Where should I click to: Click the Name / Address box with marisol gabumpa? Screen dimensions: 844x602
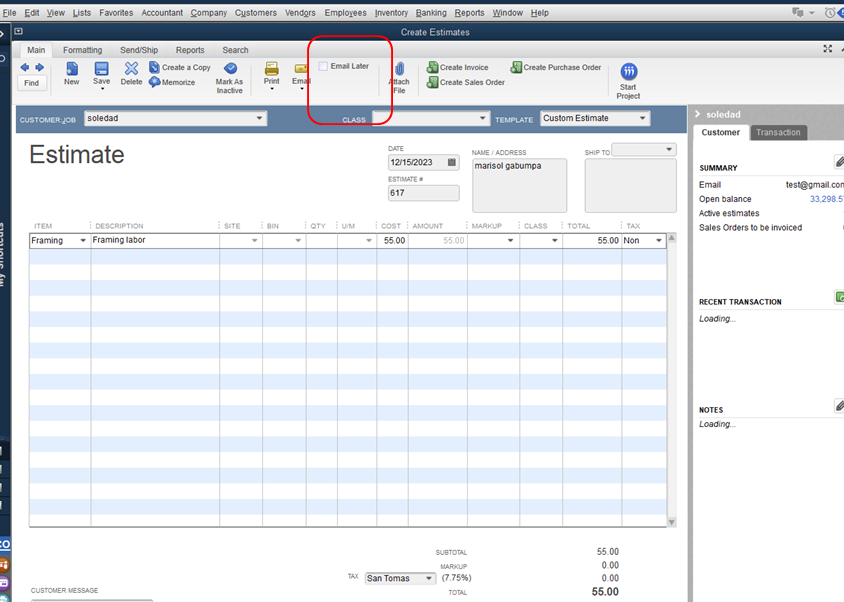click(x=519, y=185)
